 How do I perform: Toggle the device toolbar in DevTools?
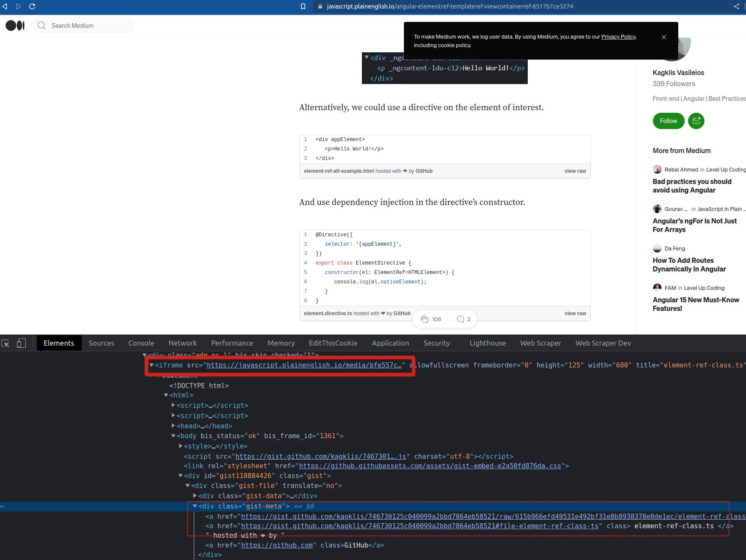21,343
